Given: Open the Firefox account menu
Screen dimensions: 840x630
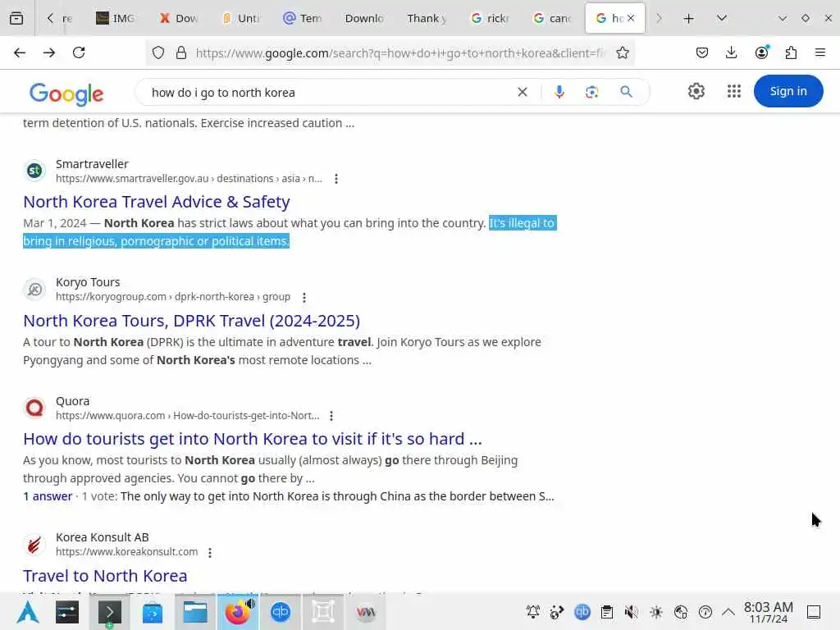Looking at the screenshot, I should 761,52.
